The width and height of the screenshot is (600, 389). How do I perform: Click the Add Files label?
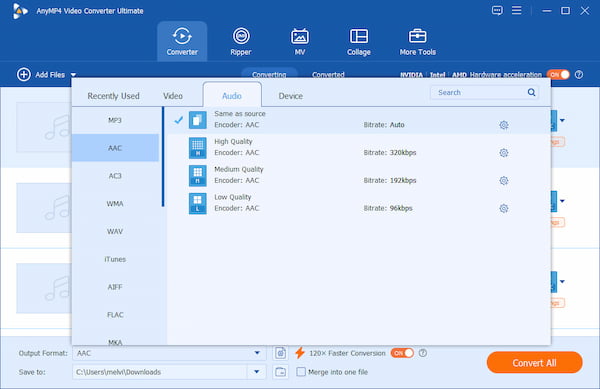click(50, 75)
